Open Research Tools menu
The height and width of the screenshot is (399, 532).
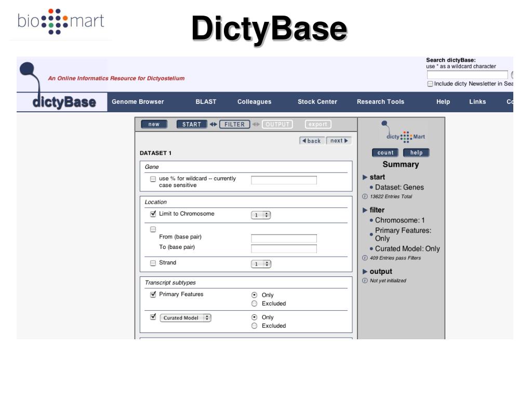point(381,102)
